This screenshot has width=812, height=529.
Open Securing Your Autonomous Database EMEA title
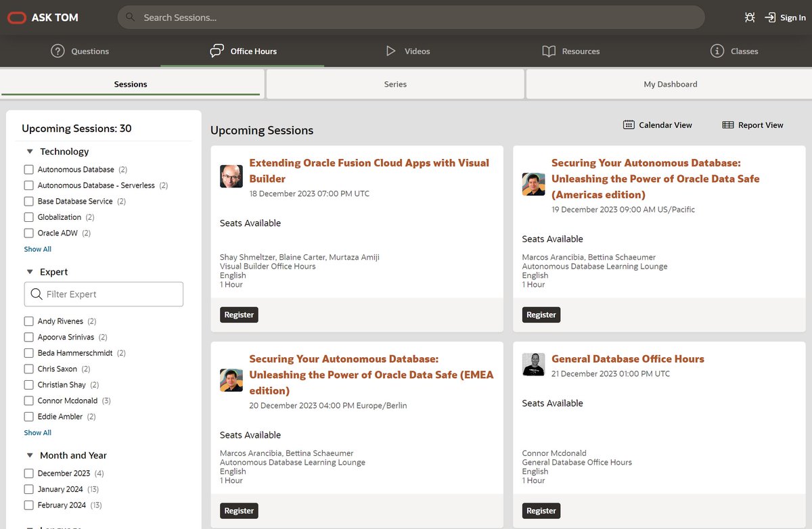371,375
